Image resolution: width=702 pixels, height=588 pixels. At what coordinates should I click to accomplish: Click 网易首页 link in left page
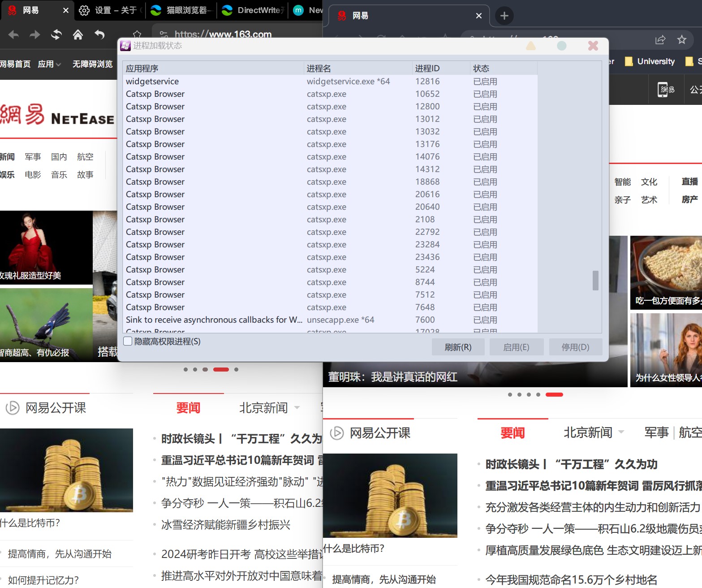click(x=15, y=64)
